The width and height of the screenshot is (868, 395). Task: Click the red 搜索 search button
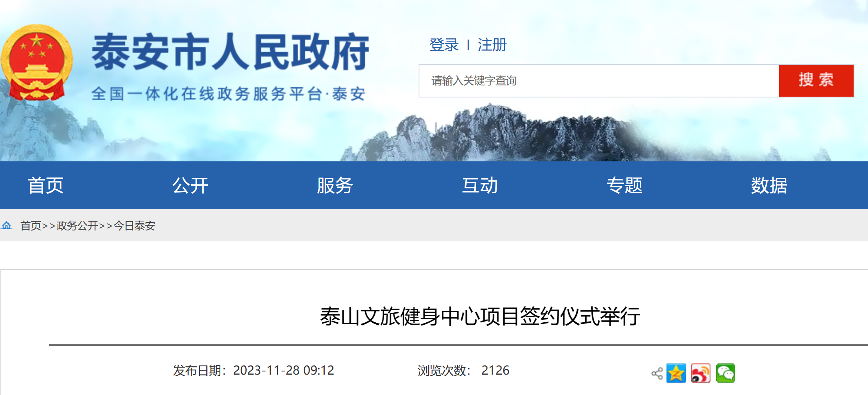point(816,80)
